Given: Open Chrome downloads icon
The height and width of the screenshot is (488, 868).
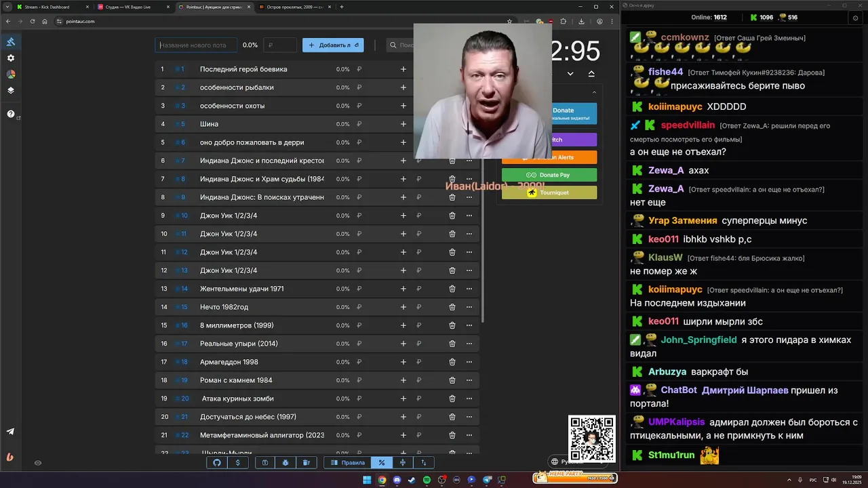Looking at the screenshot, I should [x=581, y=21].
